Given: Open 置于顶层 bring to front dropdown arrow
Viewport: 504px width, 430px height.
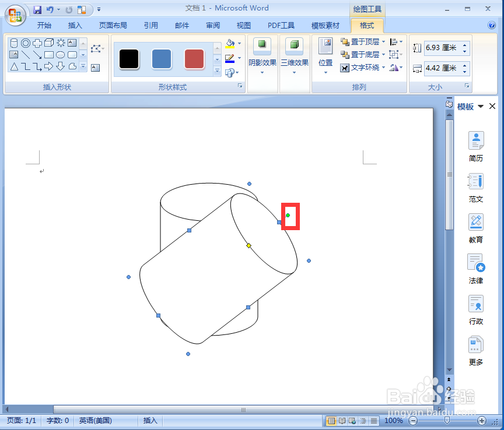Looking at the screenshot, I should coord(384,42).
